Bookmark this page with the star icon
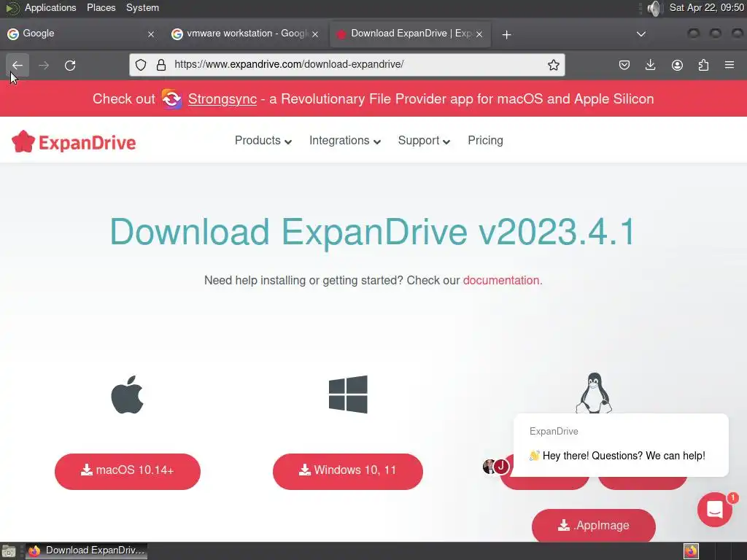The image size is (747, 560). pos(553,65)
